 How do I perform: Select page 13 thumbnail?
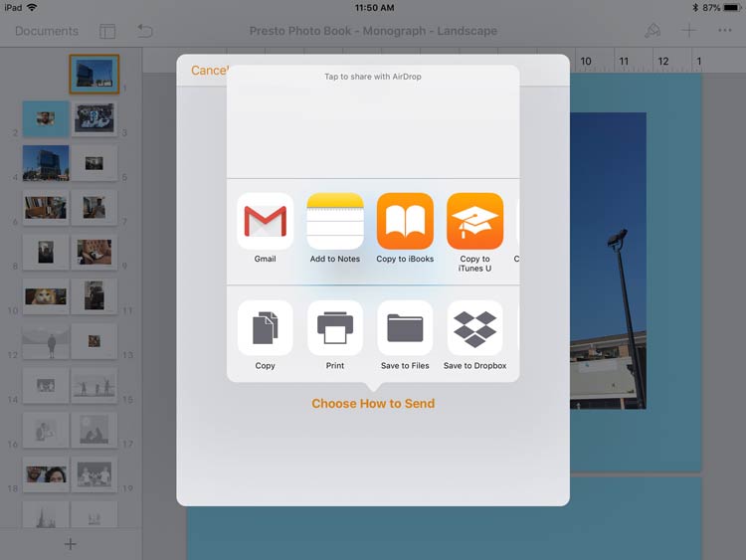pyautogui.click(x=94, y=341)
